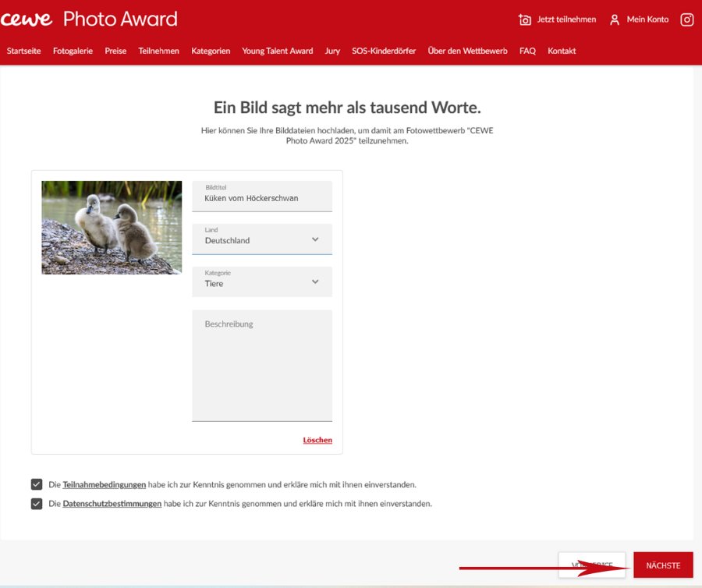Open the Instagram icon in header
The image size is (702, 588).
pos(686,19)
